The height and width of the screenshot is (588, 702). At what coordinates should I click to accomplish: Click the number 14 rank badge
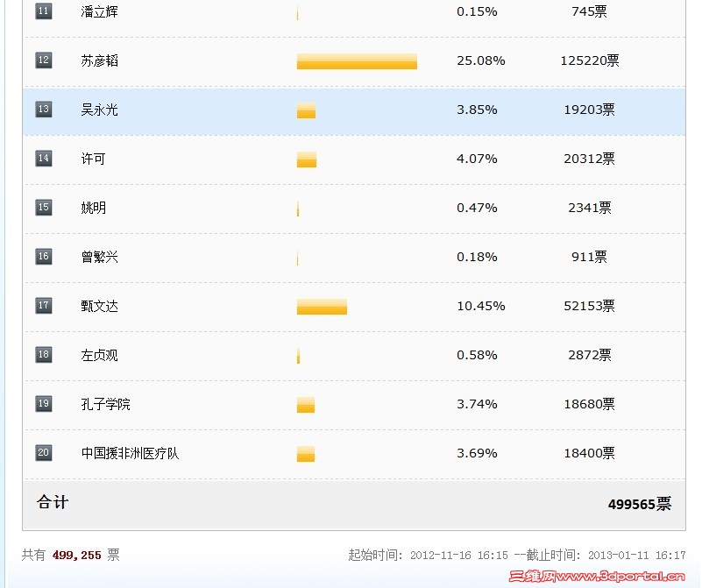[x=44, y=158]
